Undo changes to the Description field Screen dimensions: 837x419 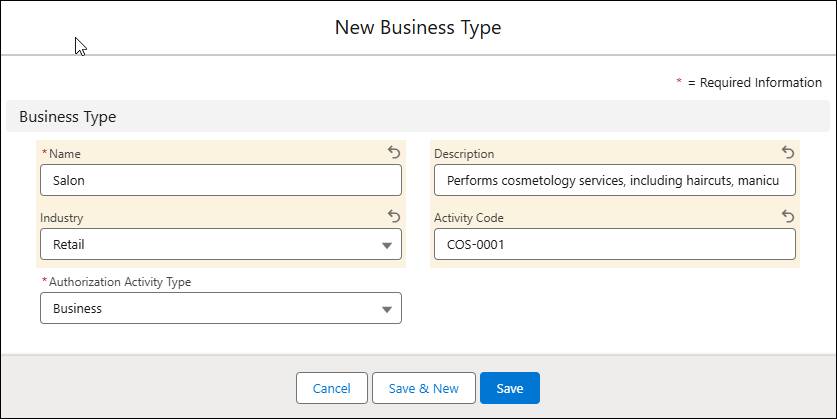[x=787, y=153]
